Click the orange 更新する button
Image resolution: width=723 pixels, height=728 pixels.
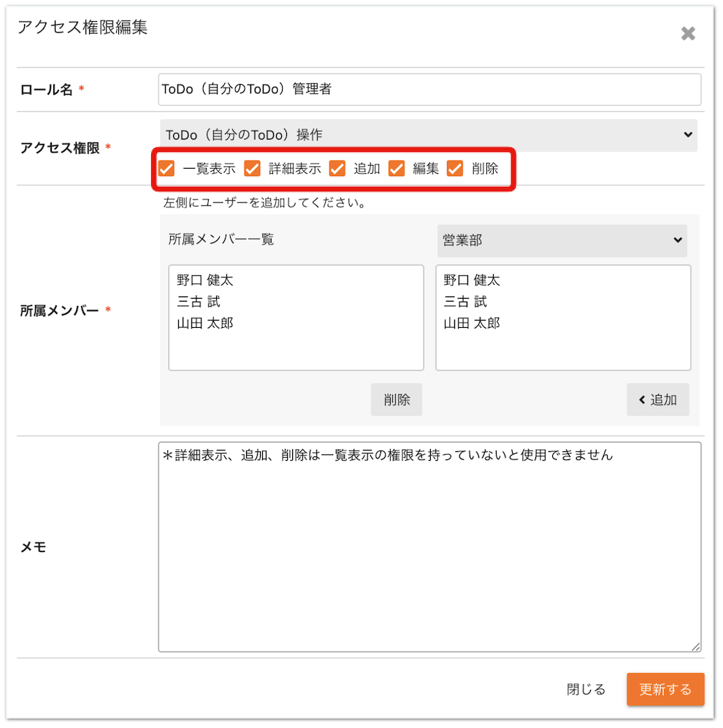click(x=665, y=689)
